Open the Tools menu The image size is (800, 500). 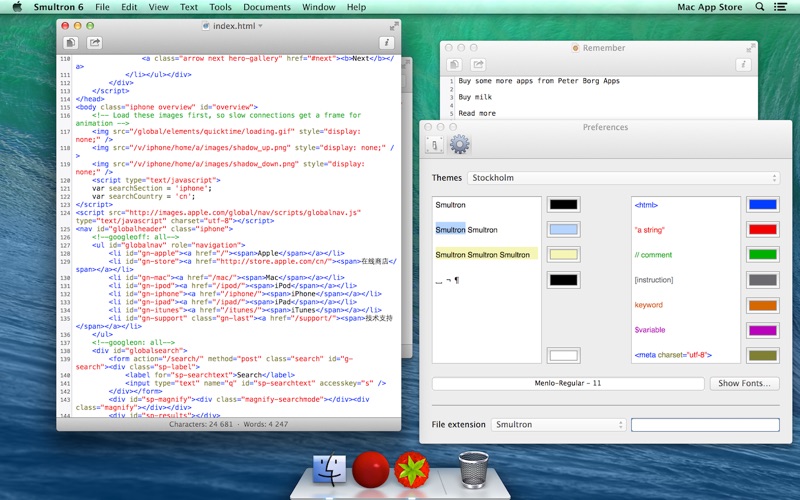coord(220,7)
